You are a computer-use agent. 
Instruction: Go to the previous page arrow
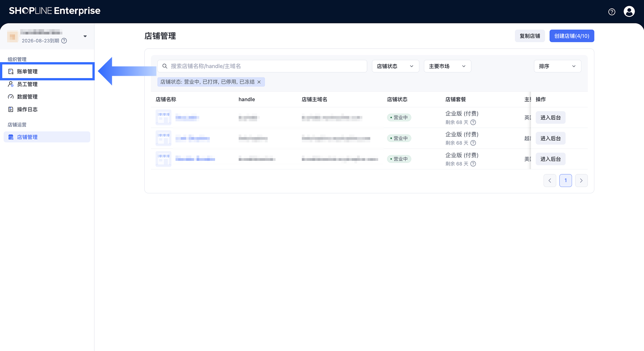pyautogui.click(x=550, y=180)
